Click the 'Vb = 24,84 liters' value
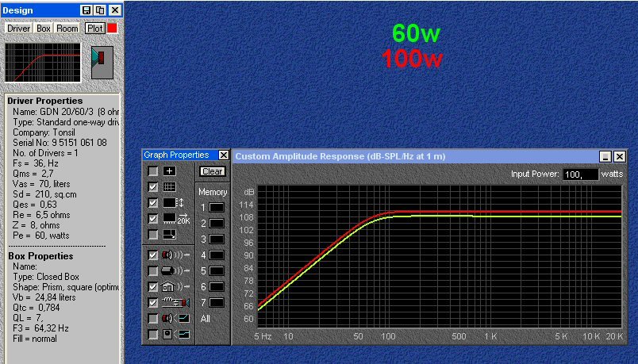The height and width of the screenshot is (364, 638). coord(44,297)
